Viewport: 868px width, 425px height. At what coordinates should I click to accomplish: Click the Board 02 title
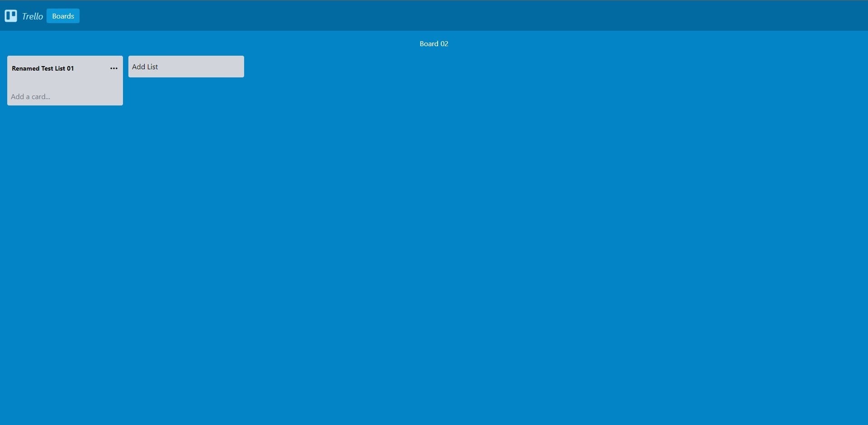pyautogui.click(x=434, y=43)
